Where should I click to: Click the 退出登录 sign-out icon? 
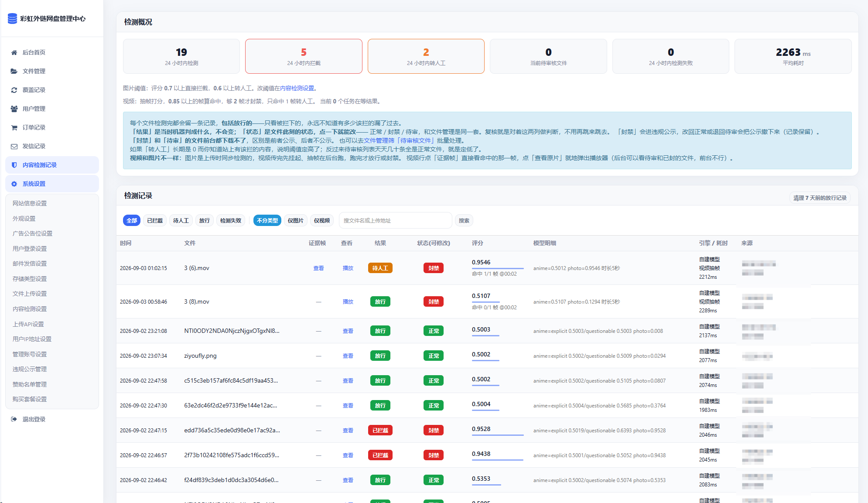[x=14, y=419]
